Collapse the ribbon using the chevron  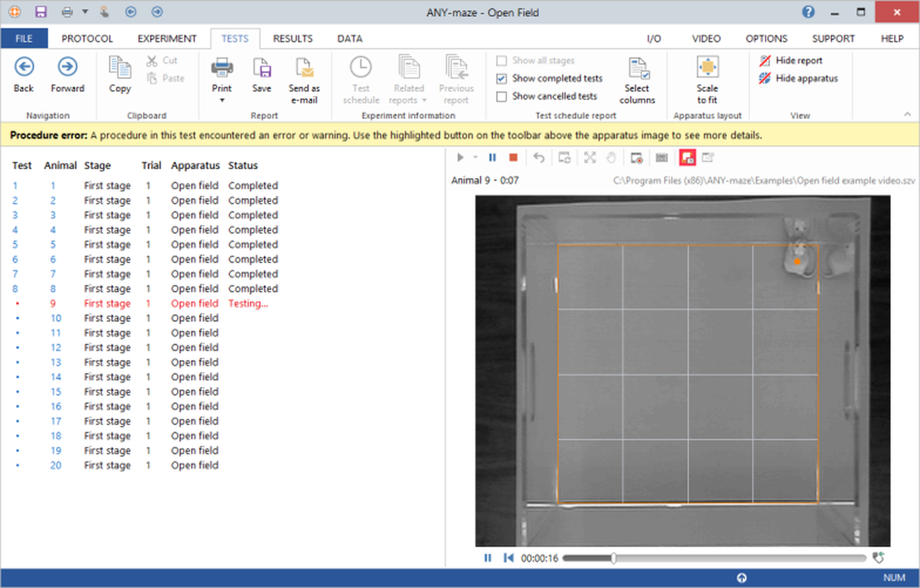907,114
